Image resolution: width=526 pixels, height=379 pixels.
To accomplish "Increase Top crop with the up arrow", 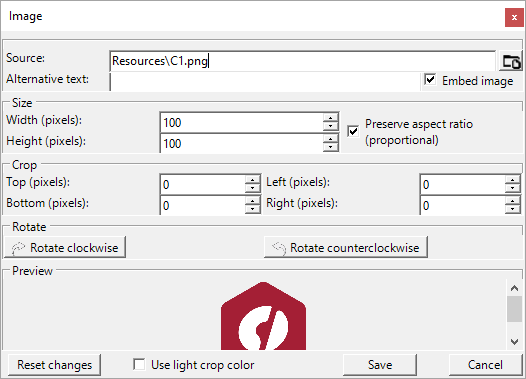I will coord(252,180).
